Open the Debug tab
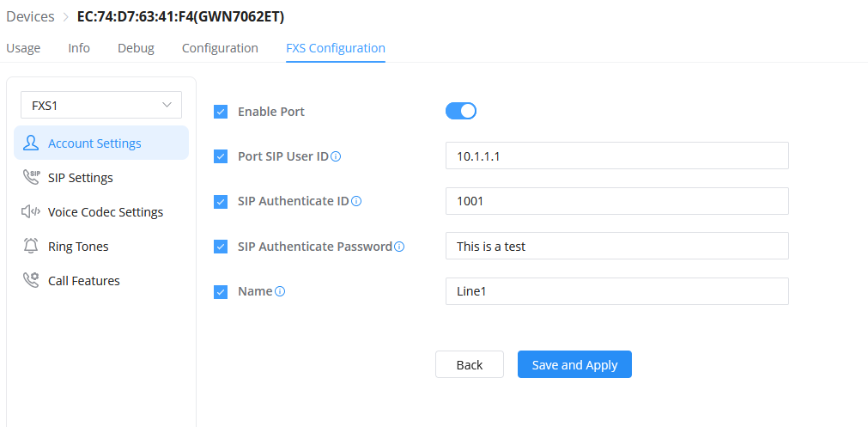 tap(136, 48)
